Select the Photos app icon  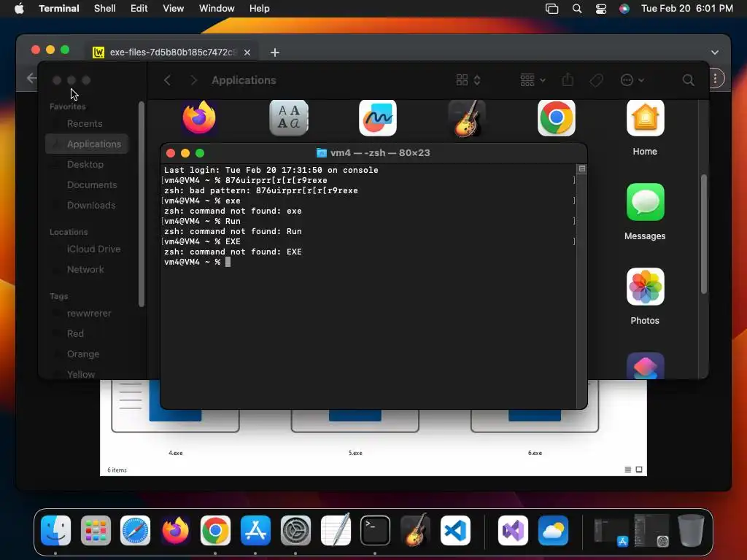click(x=645, y=287)
